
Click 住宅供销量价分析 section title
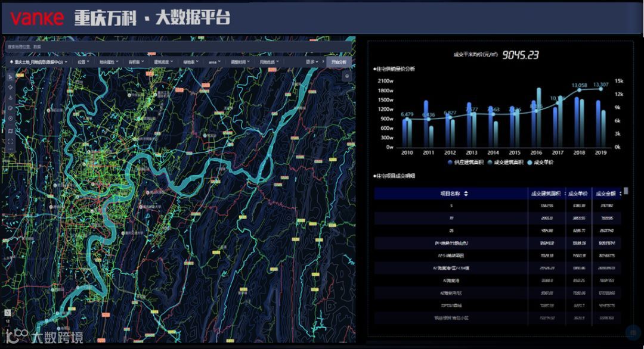pyautogui.click(x=394, y=69)
